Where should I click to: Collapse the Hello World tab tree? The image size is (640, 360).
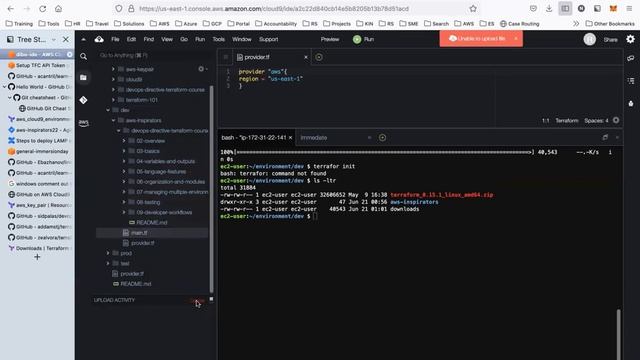coord(4,87)
